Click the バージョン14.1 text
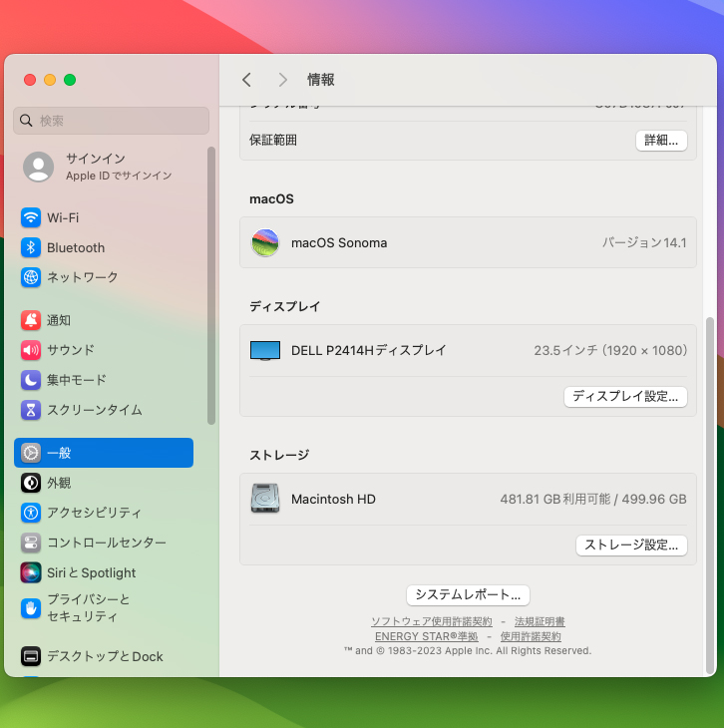The height and width of the screenshot is (728, 724). click(x=644, y=242)
